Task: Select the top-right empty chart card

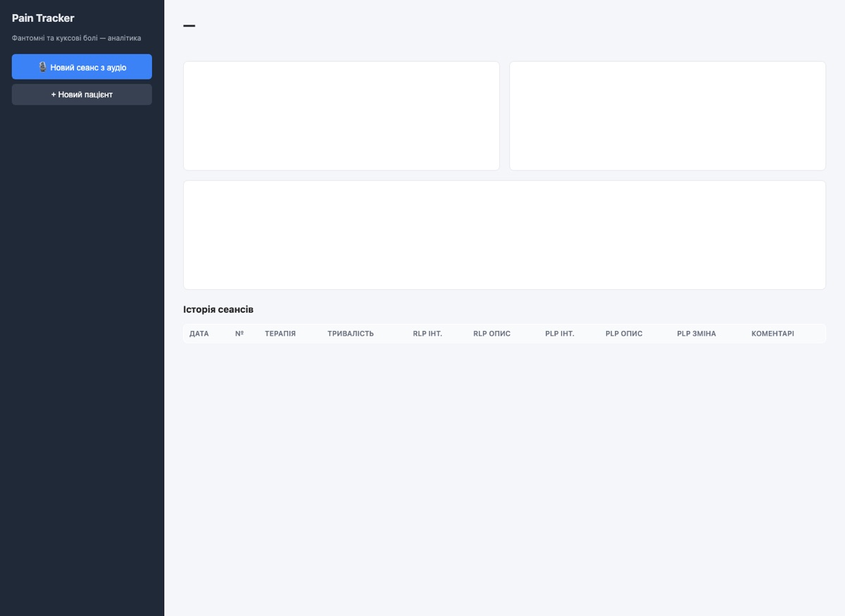Action: 668,116
